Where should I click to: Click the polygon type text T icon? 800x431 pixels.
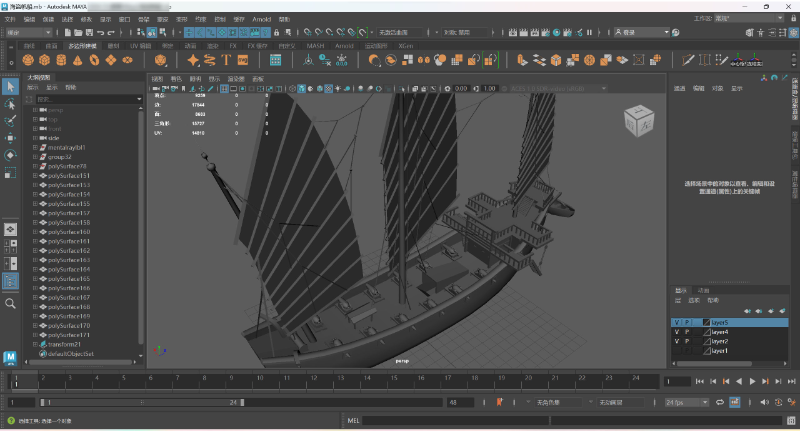click(x=226, y=60)
